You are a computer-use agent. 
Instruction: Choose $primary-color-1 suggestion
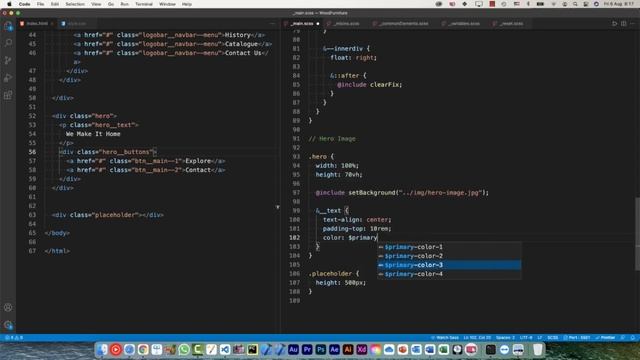coord(449,247)
